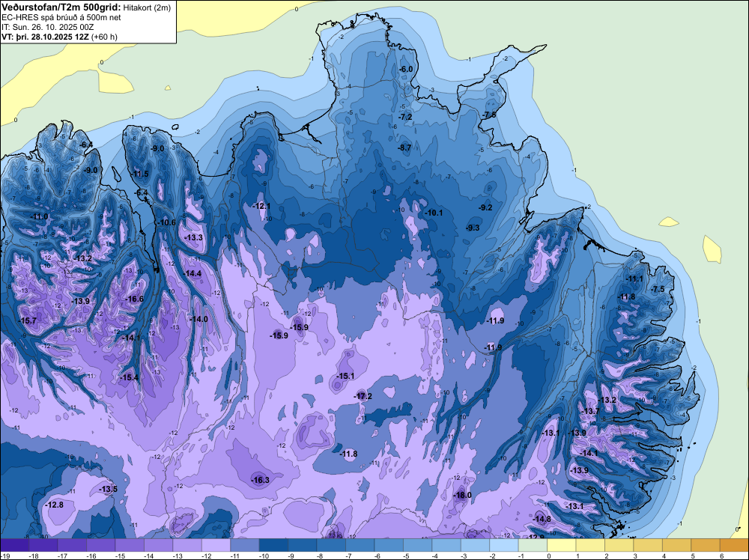749x560 pixels.
Task: Click the -15.1 temperature label
Action: (x=345, y=376)
